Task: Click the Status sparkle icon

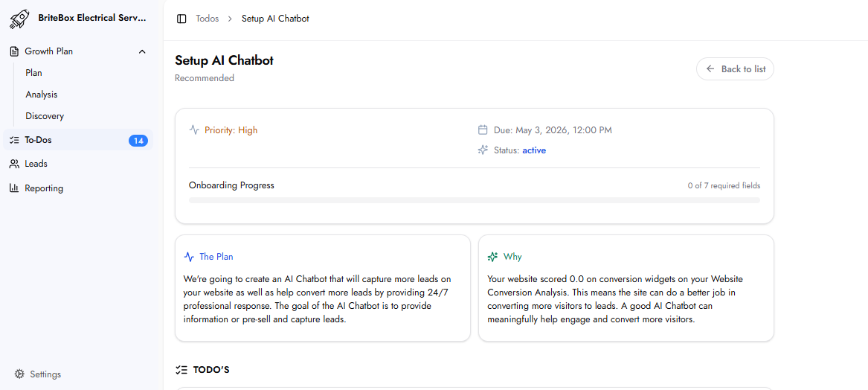Action: click(x=483, y=150)
